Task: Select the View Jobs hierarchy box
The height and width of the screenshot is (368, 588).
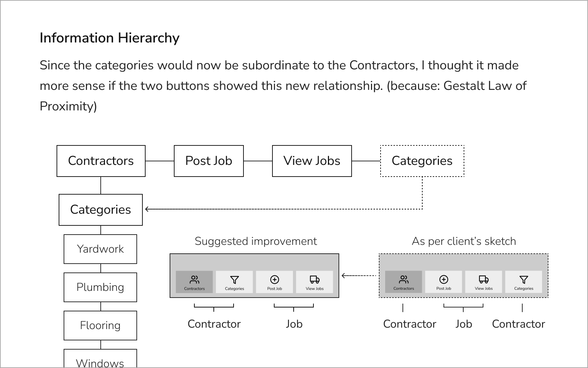Action: pos(312,161)
